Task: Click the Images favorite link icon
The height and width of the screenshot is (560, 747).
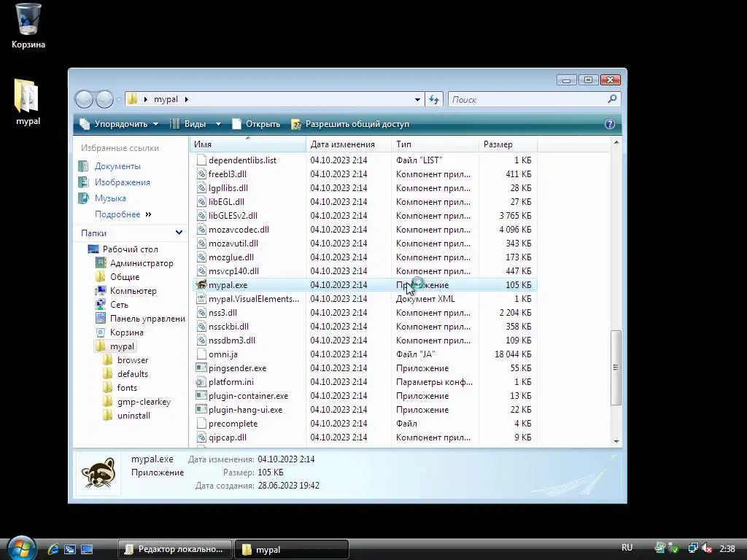Action: 83,182
